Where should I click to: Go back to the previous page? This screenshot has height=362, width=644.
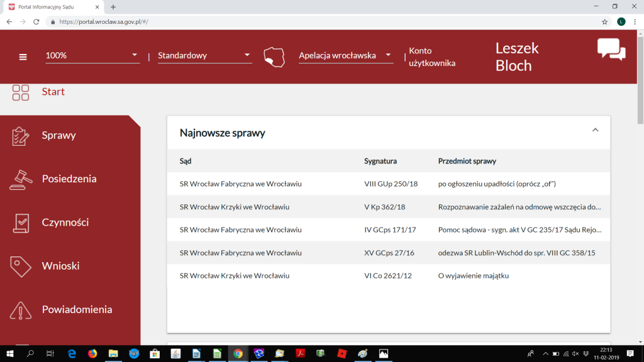click(9, 22)
